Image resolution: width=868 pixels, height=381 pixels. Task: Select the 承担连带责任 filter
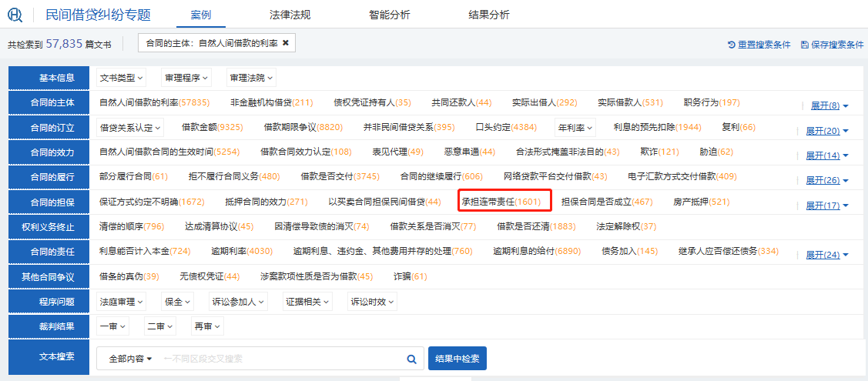pyautogui.click(x=504, y=202)
